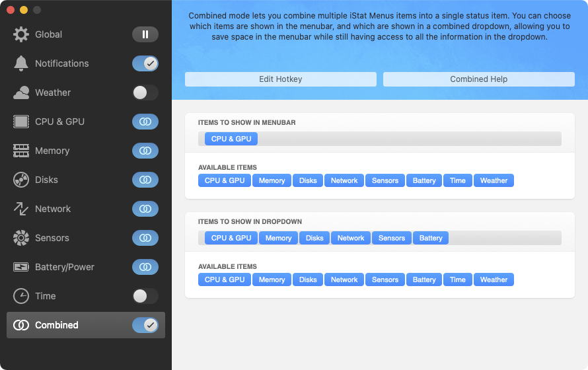Click the Sensors fan icon
Image resolution: width=588 pixels, height=370 pixels.
(x=21, y=238)
